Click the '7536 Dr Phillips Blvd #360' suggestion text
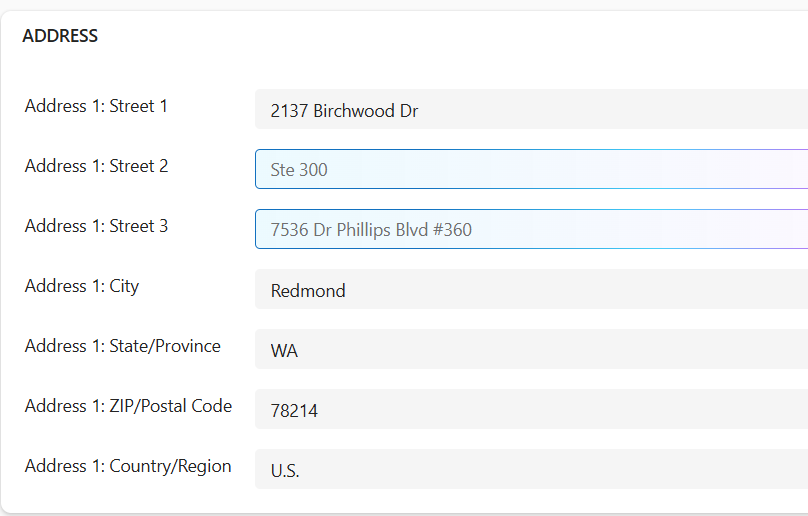This screenshot has width=808, height=516. (x=371, y=230)
